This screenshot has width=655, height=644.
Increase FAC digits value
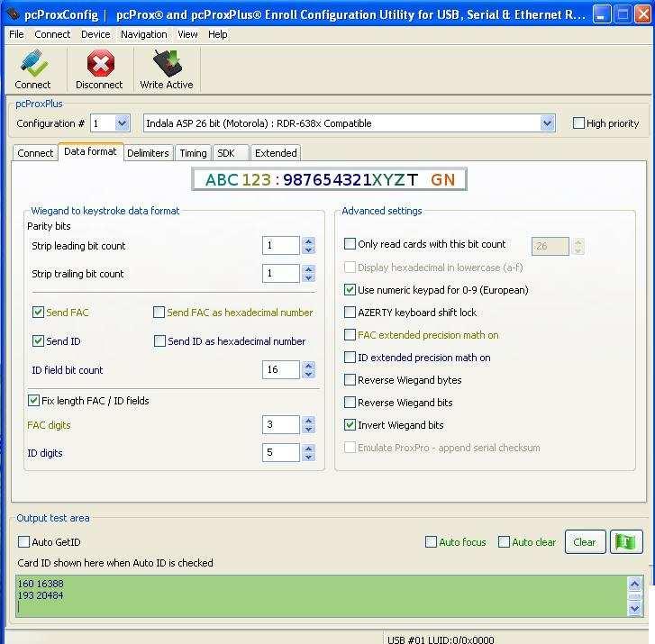coord(309,421)
